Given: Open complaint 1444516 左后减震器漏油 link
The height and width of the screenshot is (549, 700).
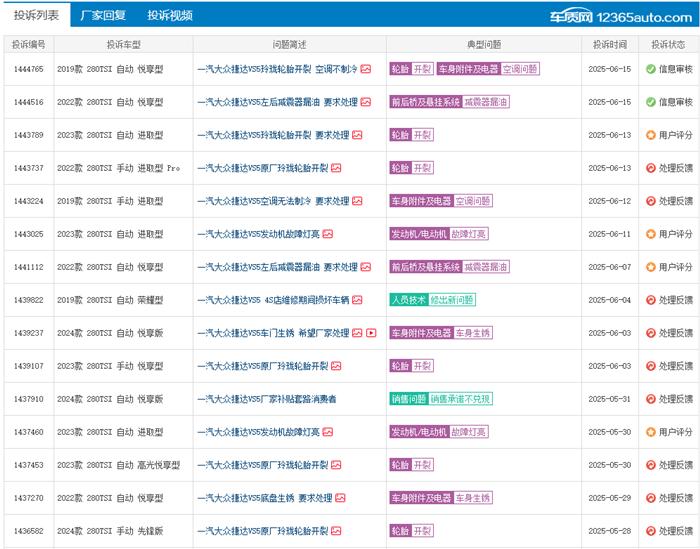Looking at the screenshot, I should (277, 102).
